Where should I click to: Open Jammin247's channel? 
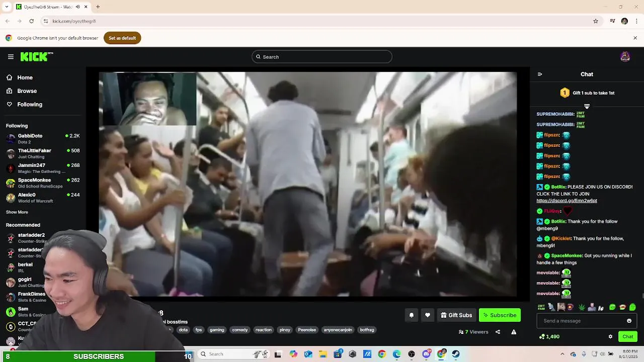coord(43,168)
